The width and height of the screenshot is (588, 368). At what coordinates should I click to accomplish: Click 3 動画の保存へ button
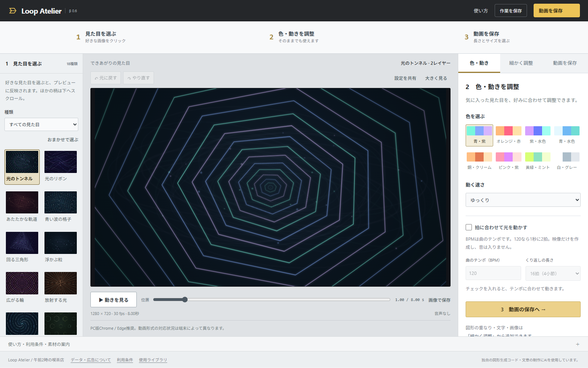point(523,309)
